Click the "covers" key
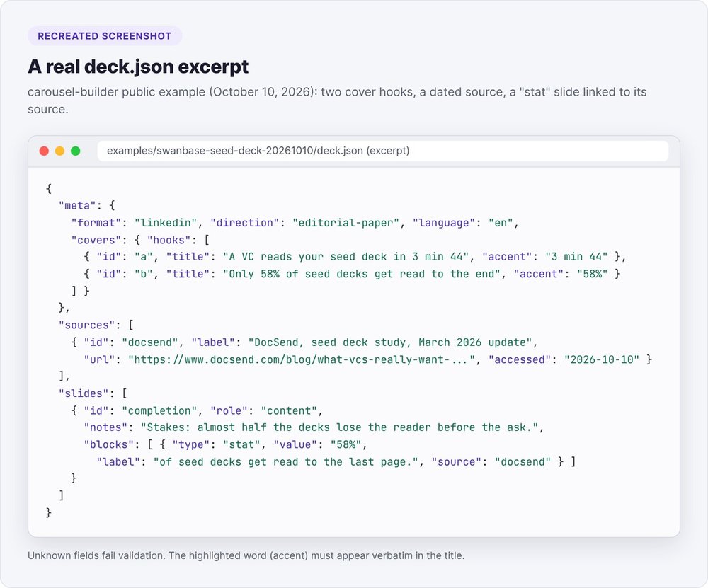Screen dimensions: 708x588 96,240
